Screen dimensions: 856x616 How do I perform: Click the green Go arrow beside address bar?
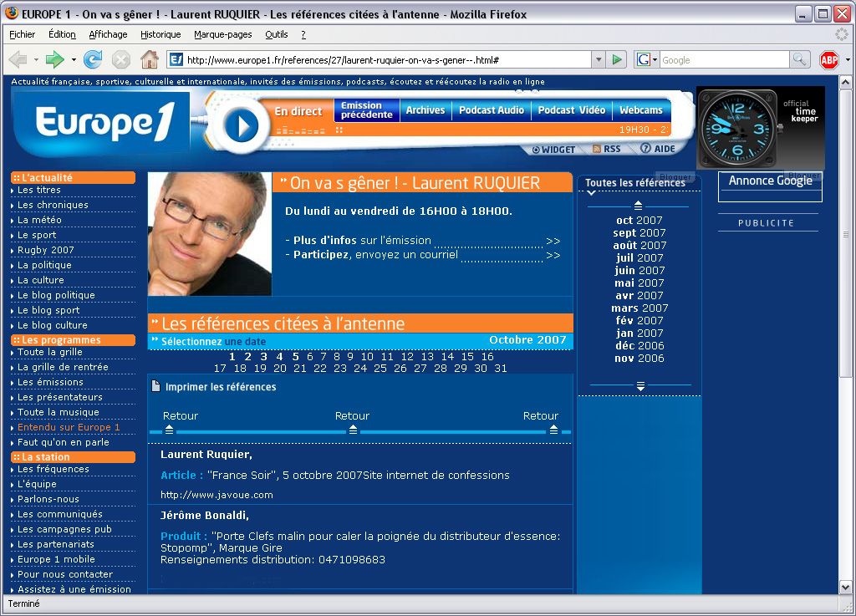[x=617, y=59]
